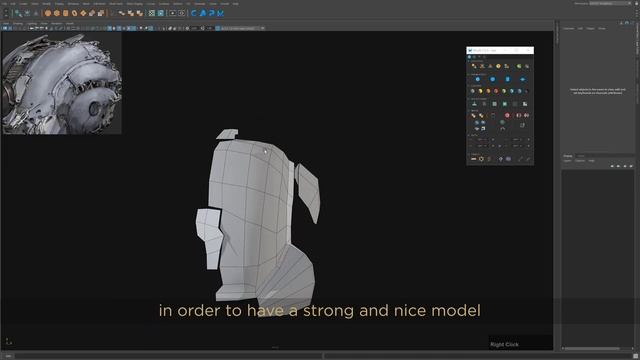Click the blue A-shaped shelf icon
This screenshot has height=360, width=640.
(202, 13)
